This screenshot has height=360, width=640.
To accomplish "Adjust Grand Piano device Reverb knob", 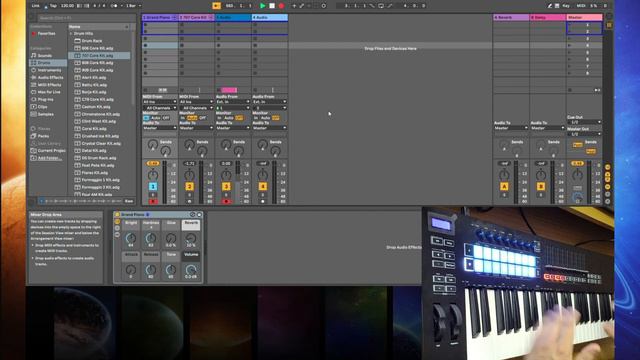I will coord(191,238).
